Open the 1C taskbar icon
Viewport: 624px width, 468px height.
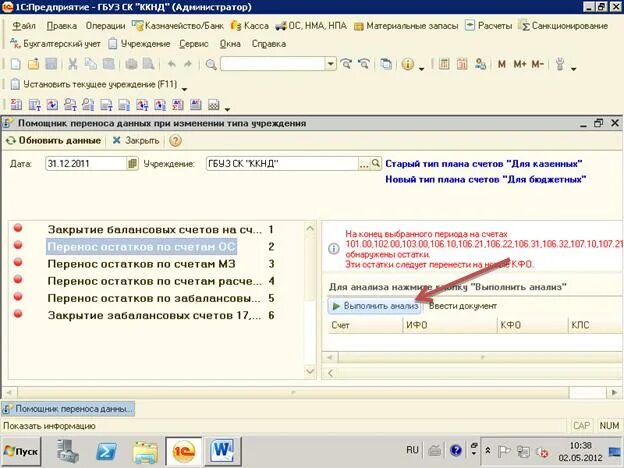(x=183, y=452)
